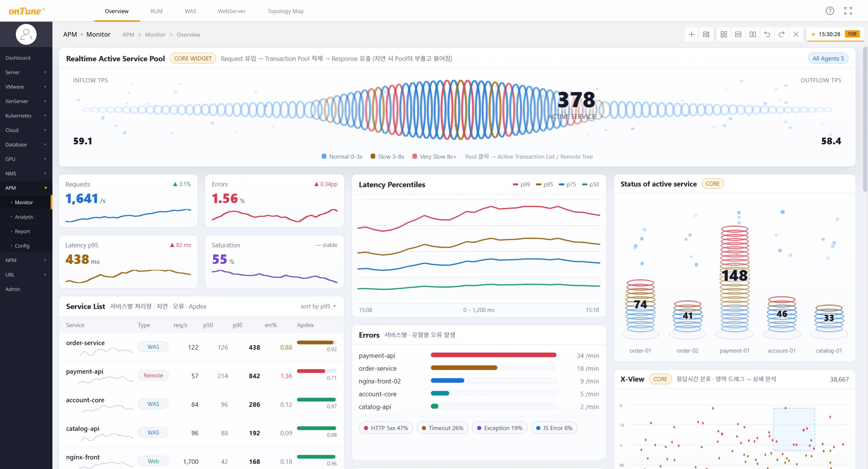The height and width of the screenshot is (469, 868).
Task: Click the Requests 1,641 /s card
Action: (128, 201)
